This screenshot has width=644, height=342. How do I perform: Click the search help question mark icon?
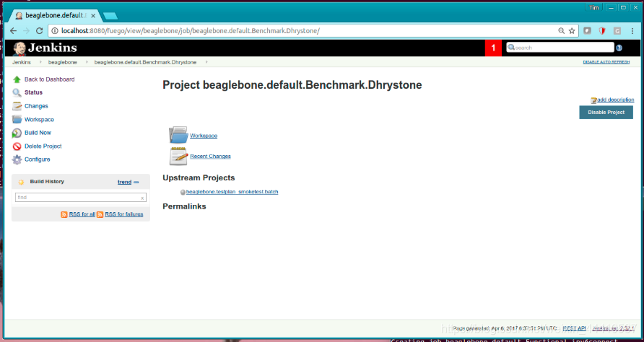click(x=619, y=48)
